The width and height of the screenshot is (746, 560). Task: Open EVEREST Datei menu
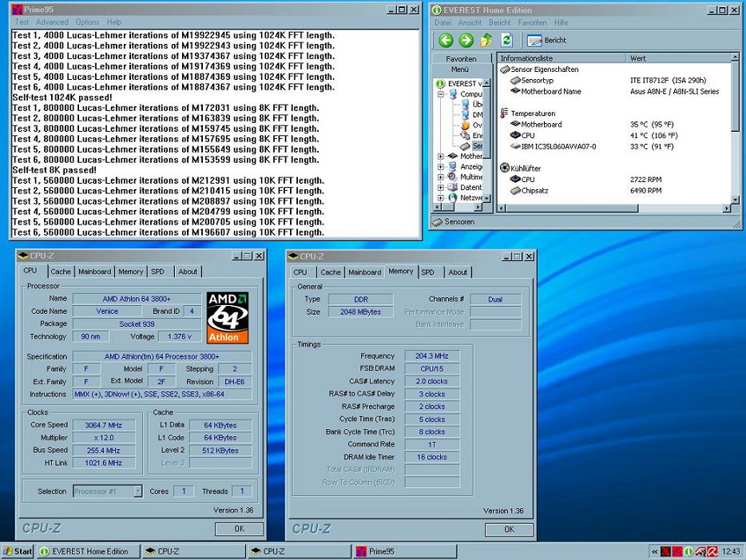click(442, 22)
